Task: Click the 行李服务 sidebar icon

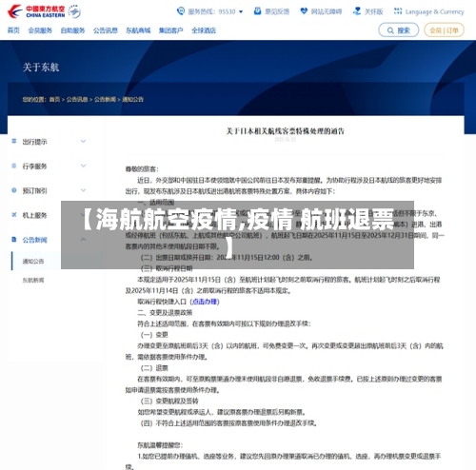Action: (x=14, y=166)
